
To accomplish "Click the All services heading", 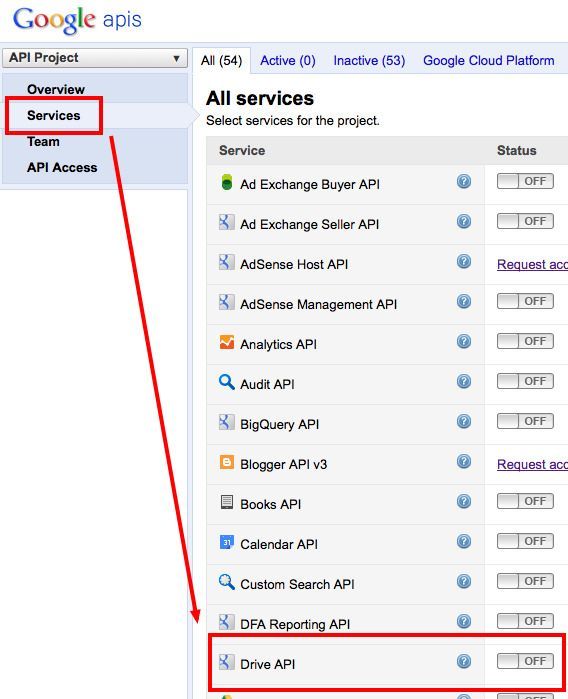I will [260, 99].
